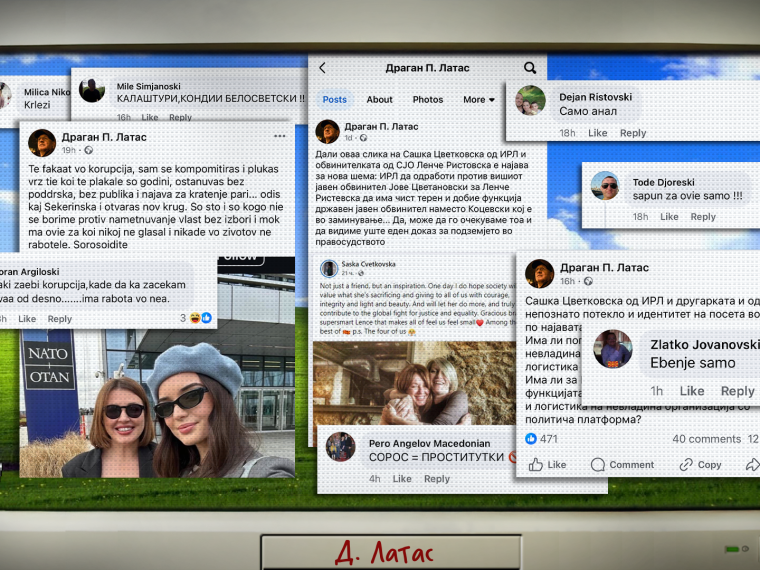Open search with the magnifier icon
Screen dimensions: 760x570
530,68
